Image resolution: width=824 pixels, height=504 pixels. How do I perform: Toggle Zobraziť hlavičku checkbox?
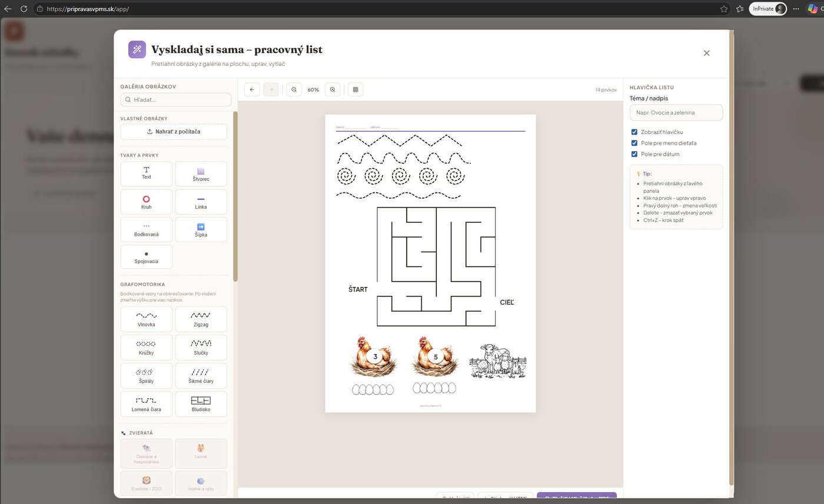pyautogui.click(x=634, y=132)
